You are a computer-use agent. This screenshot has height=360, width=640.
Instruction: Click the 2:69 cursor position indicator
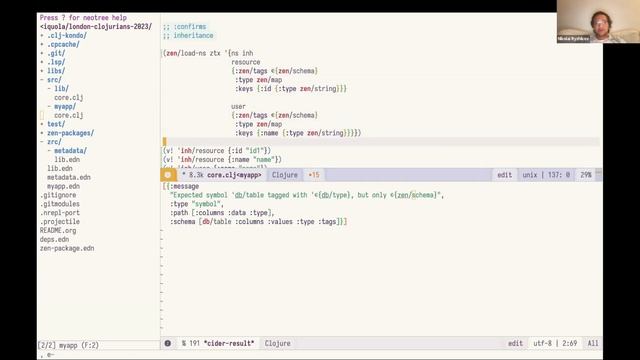click(x=569, y=344)
